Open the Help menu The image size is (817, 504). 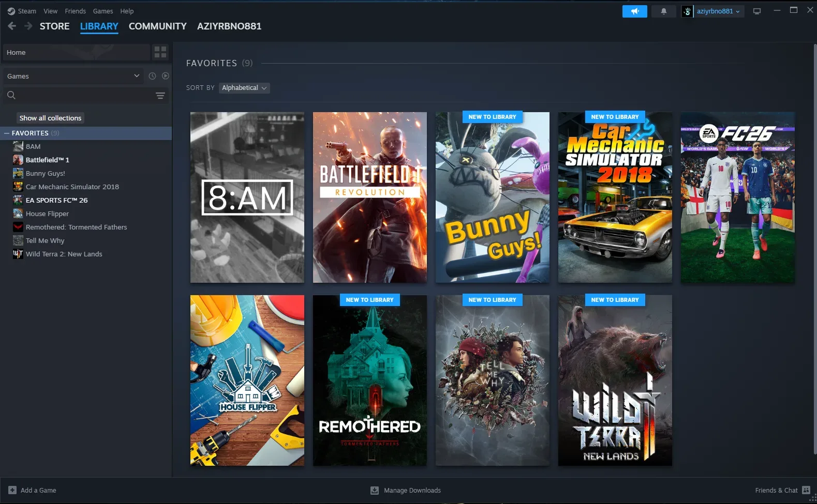tap(127, 11)
